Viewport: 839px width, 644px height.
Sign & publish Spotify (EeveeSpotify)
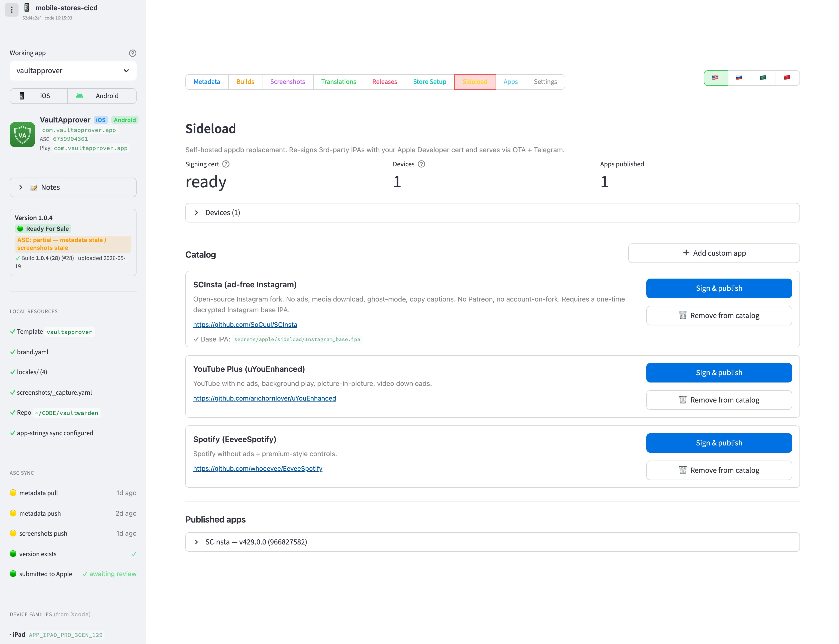pos(719,443)
